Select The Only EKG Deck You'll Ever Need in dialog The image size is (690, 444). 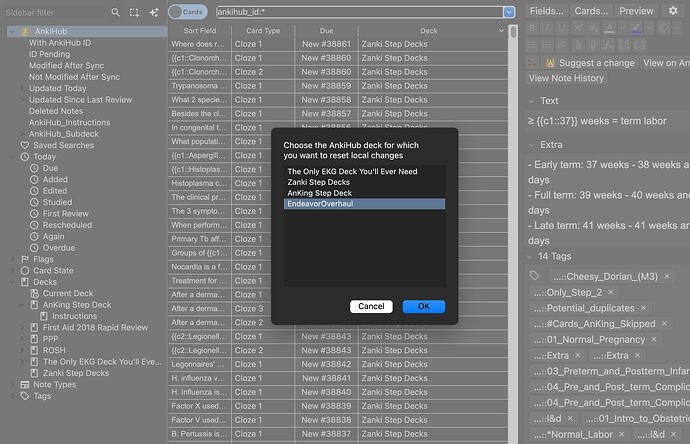point(364,172)
